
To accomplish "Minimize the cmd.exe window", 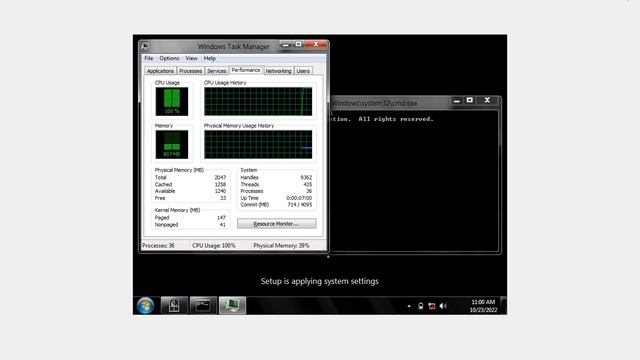I will (457, 100).
